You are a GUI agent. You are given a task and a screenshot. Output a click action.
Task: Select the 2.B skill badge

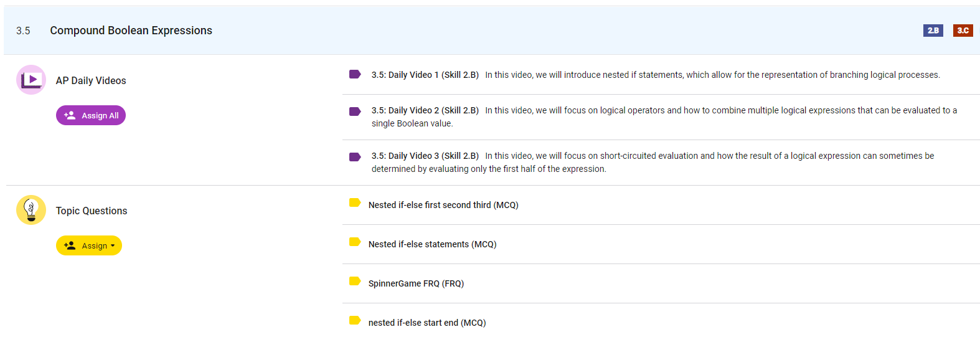[x=933, y=31]
